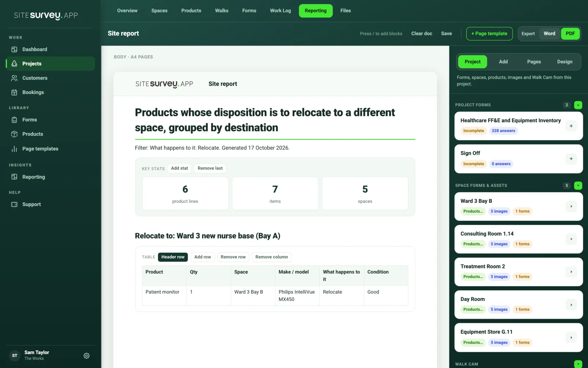Click Remove column button
The width and height of the screenshot is (588, 368).
point(272,257)
